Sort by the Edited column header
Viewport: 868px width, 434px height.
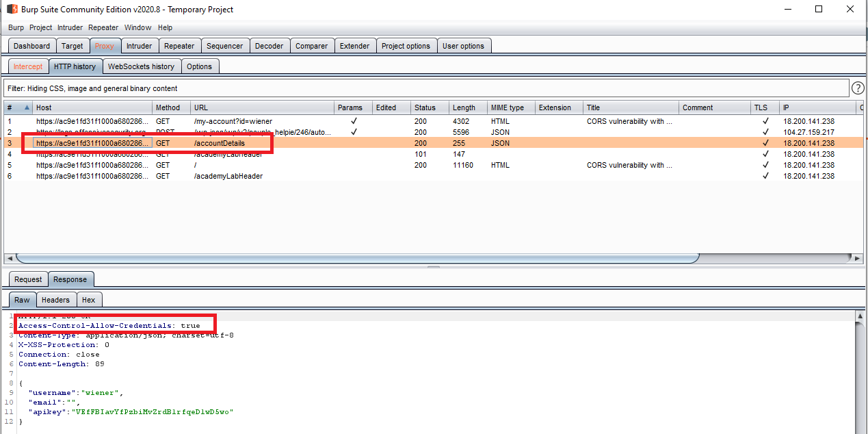click(x=391, y=107)
